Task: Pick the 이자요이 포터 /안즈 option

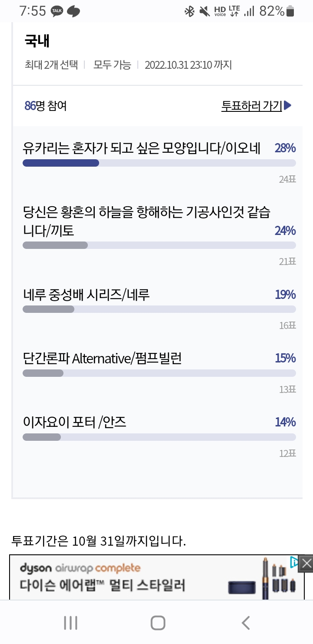Action: tap(74, 422)
